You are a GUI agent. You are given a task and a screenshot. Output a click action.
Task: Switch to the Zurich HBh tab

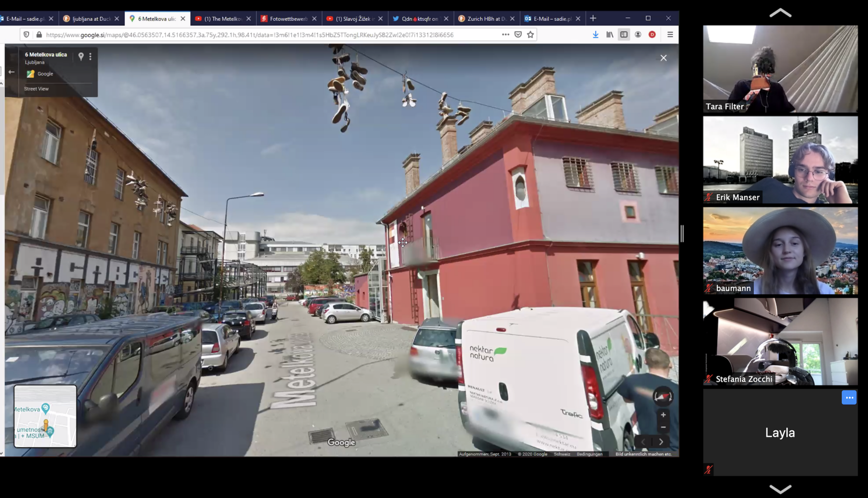click(x=486, y=19)
